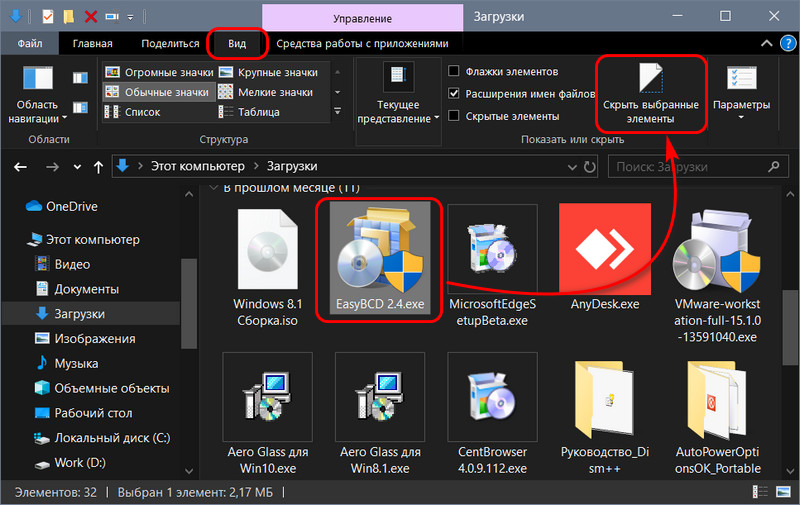Screen dimensions: 800x505
Task: Click the Hide selected items icon
Action: pyautogui.click(x=651, y=78)
